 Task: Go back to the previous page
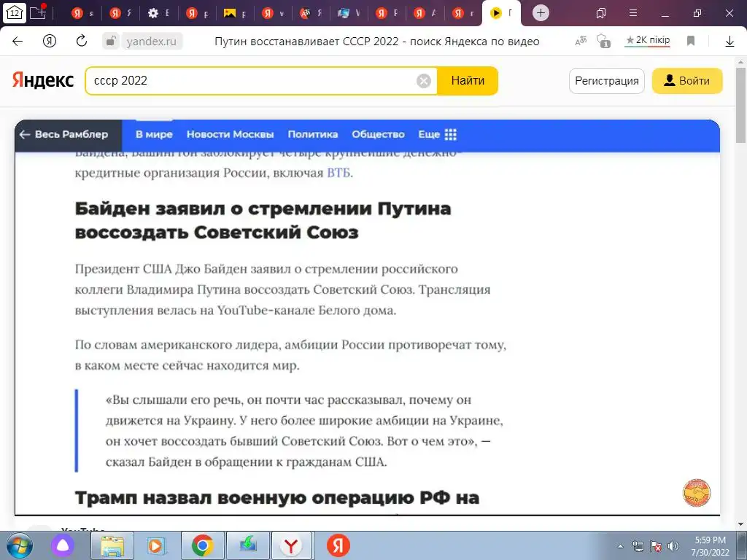point(18,42)
